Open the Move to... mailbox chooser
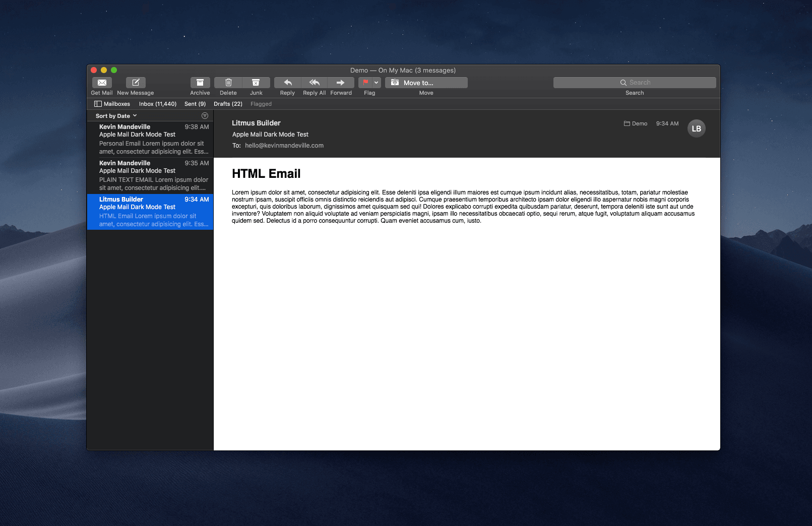 [x=426, y=82]
